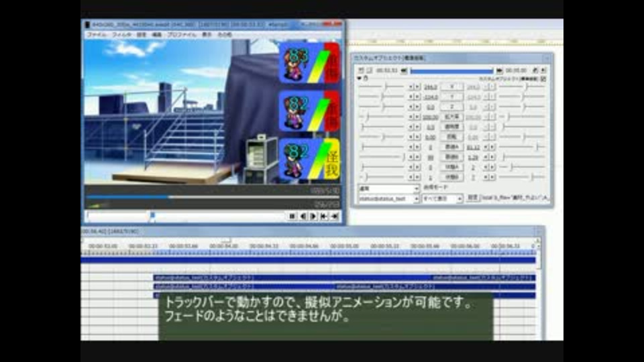Select first status@status_test clip on top layer

tap(291, 278)
